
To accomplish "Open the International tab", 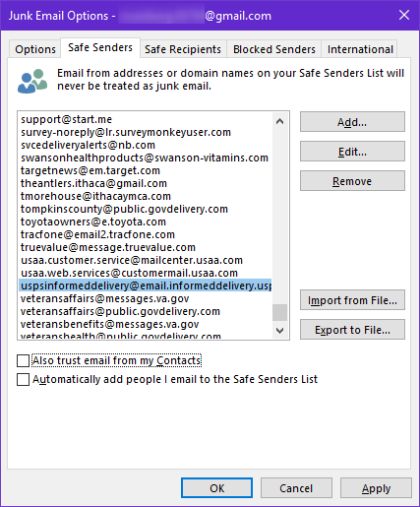I will (x=360, y=49).
